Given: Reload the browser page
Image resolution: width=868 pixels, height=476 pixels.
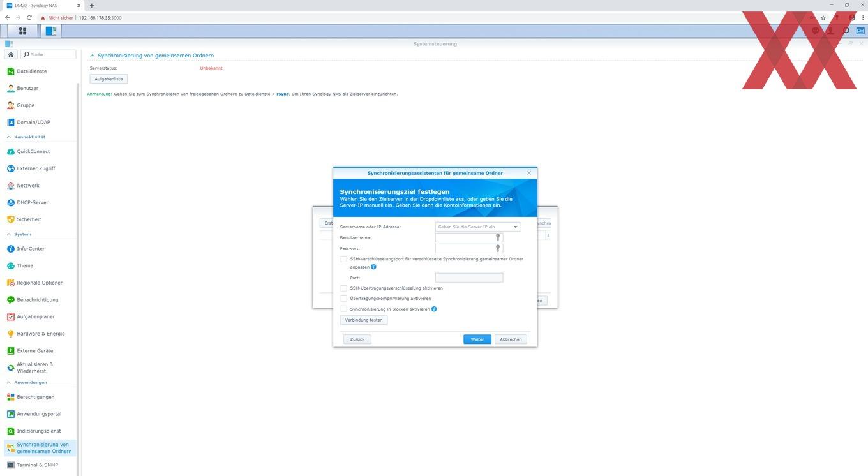Looking at the screenshot, I should click(29, 18).
